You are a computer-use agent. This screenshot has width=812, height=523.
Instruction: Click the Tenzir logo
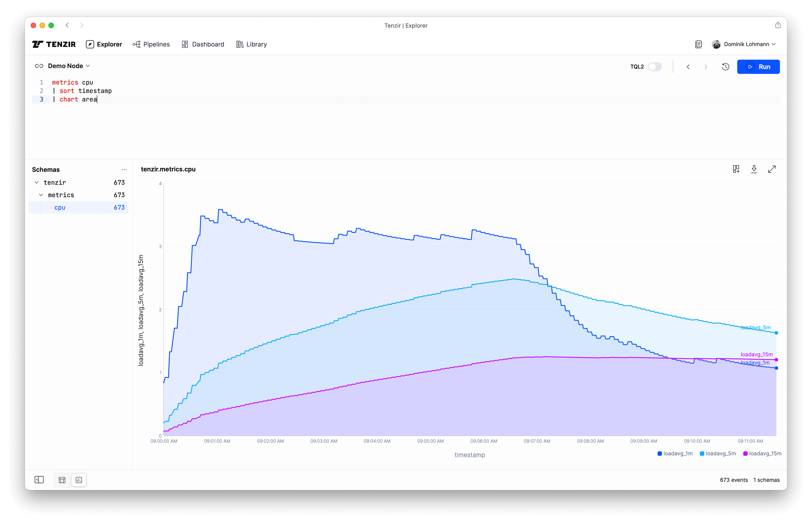click(54, 44)
